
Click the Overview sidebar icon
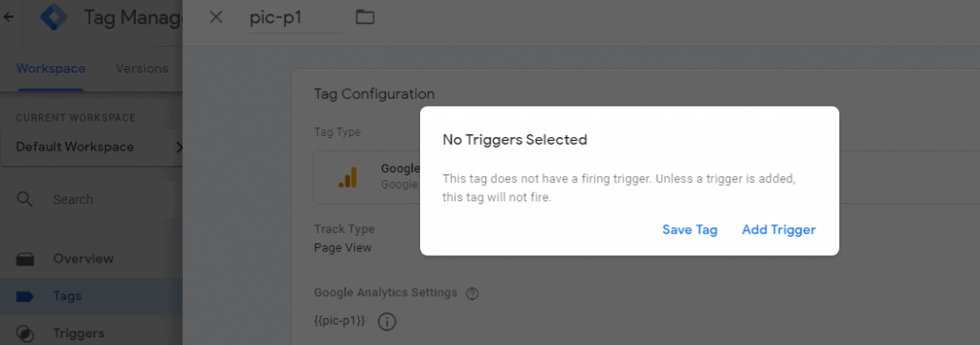(x=25, y=259)
